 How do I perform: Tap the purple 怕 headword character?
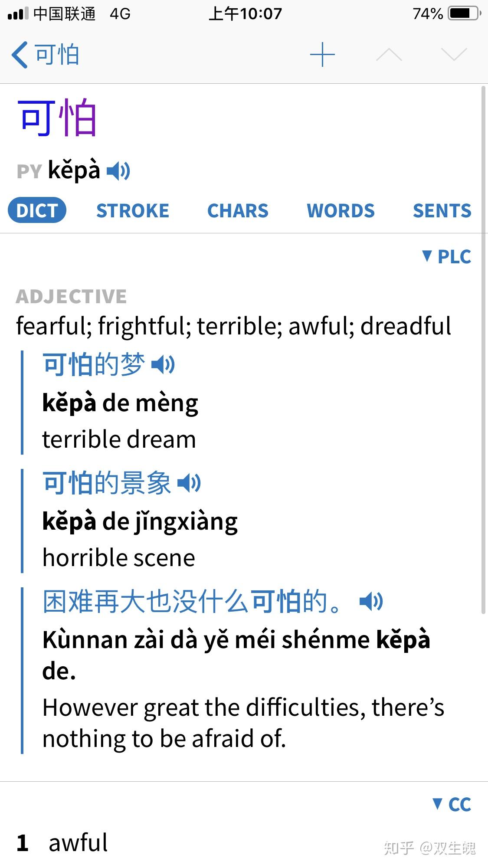pos(77,118)
